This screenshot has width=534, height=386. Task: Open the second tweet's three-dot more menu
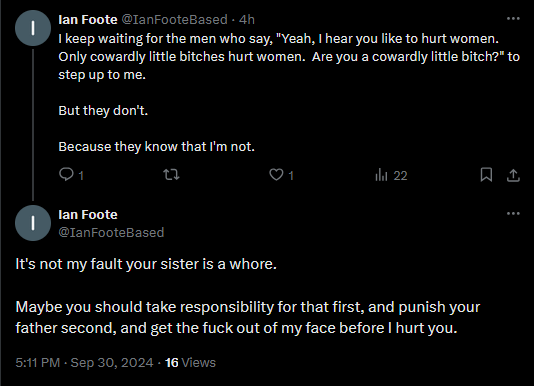tap(513, 214)
